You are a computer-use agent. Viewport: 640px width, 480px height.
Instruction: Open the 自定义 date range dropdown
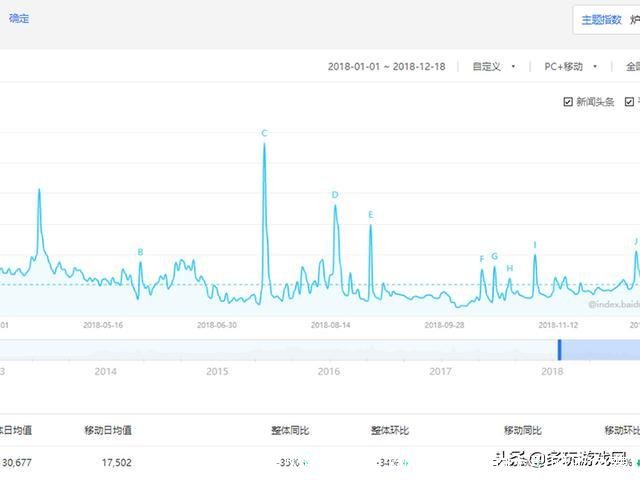click(x=494, y=67)
